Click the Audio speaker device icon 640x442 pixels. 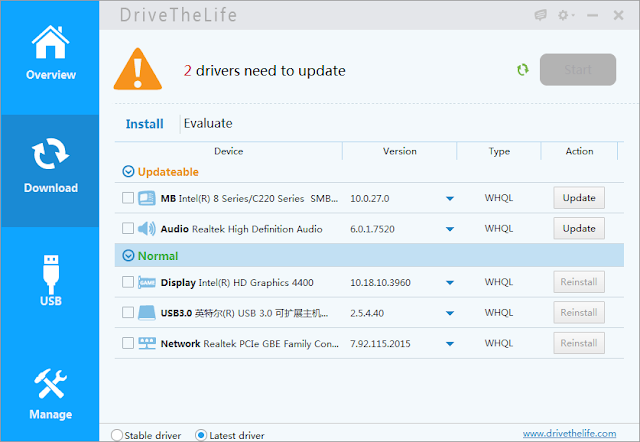[147, 229]
